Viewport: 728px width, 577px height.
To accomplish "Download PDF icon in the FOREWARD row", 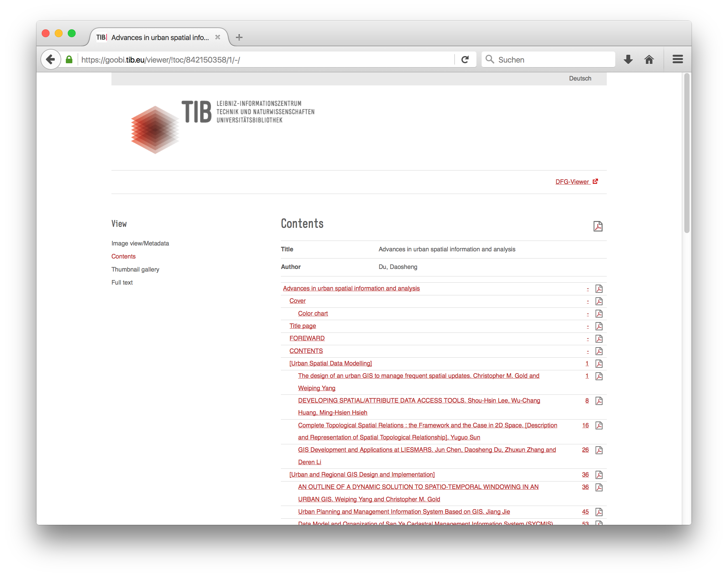I will point(599,338).
